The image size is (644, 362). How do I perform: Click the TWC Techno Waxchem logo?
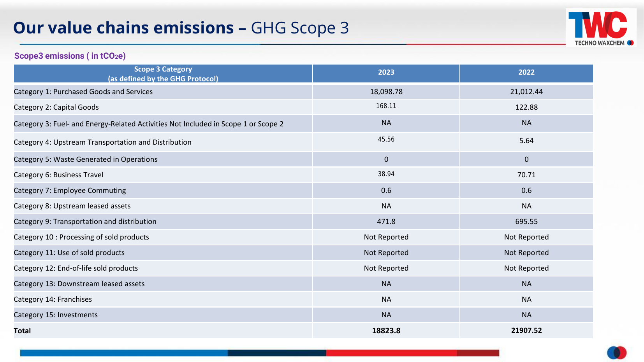point(601,28)
